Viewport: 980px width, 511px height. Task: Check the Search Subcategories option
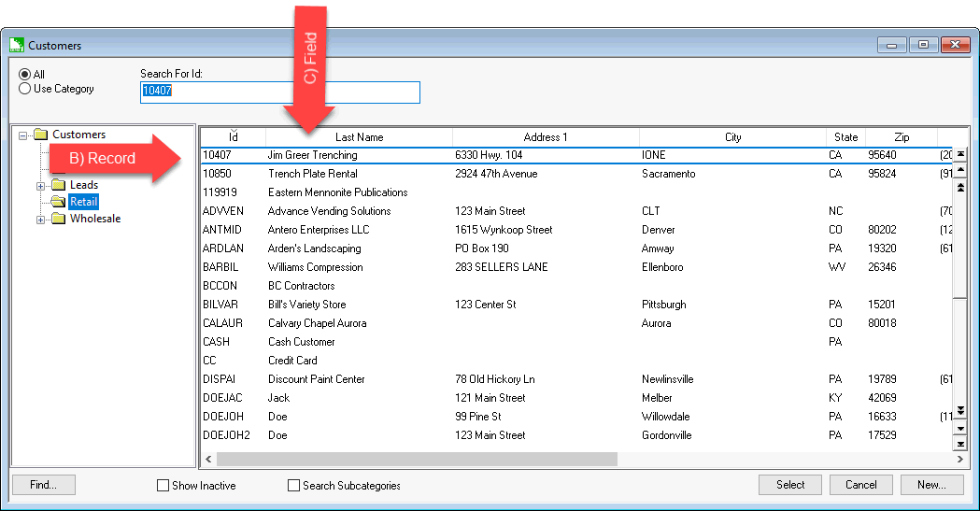coord(294,486)
